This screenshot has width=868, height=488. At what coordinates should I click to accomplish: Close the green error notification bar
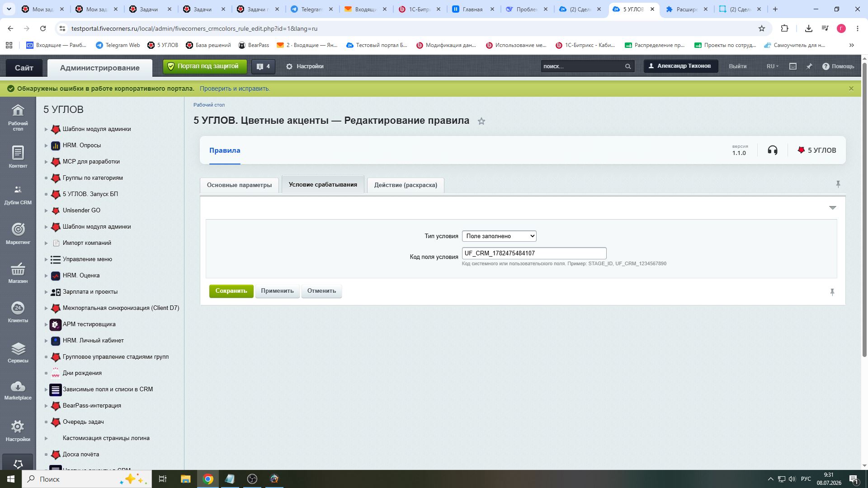point(851,89)
